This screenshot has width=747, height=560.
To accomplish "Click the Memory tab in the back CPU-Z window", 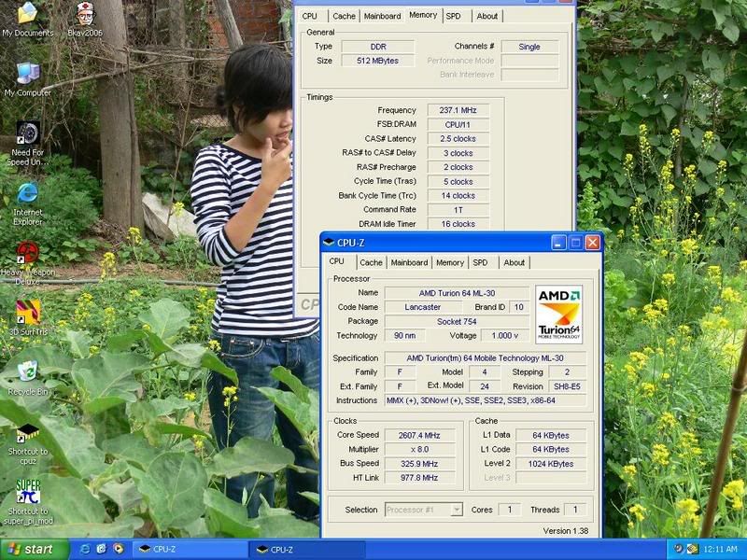I will 423,15.
